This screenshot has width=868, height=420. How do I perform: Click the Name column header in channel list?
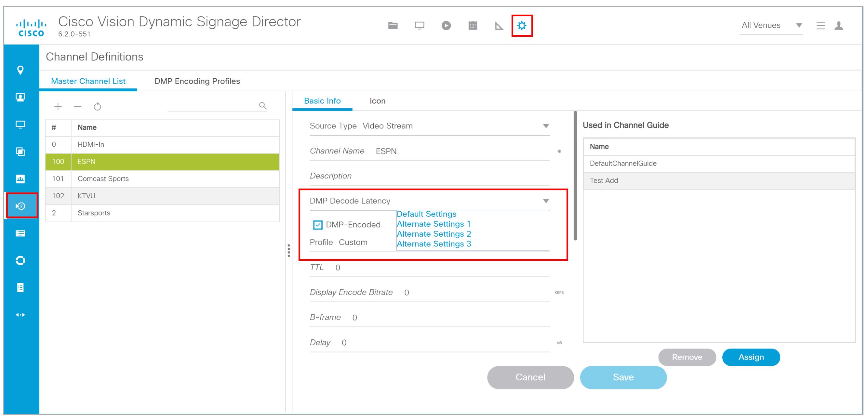(x=175, y=128)
